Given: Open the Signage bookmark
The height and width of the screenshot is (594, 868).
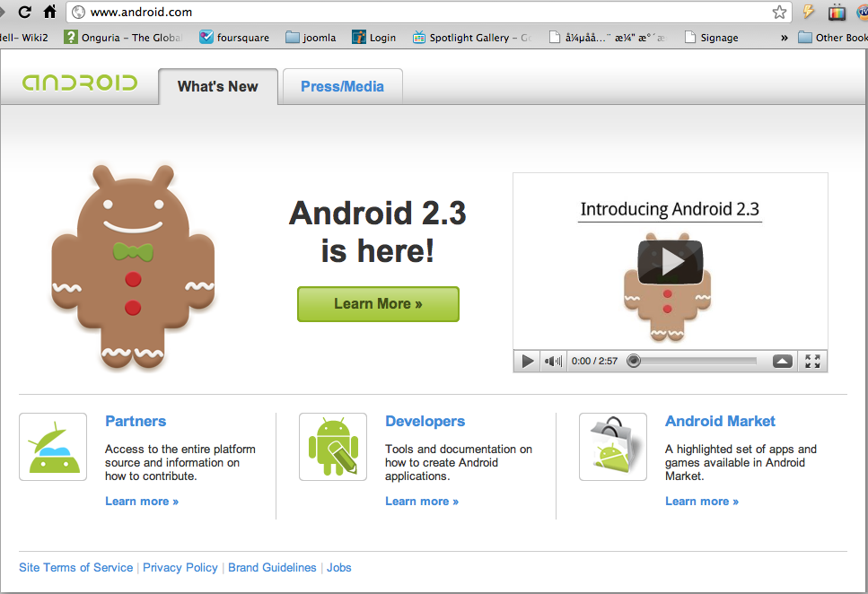Looking at the screenshot, I should click(x=711, y=37).
